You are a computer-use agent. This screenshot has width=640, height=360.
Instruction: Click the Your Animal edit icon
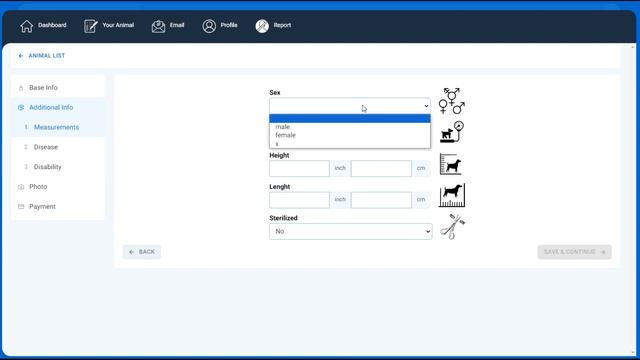pyautogui.click(x=91, y=26)
